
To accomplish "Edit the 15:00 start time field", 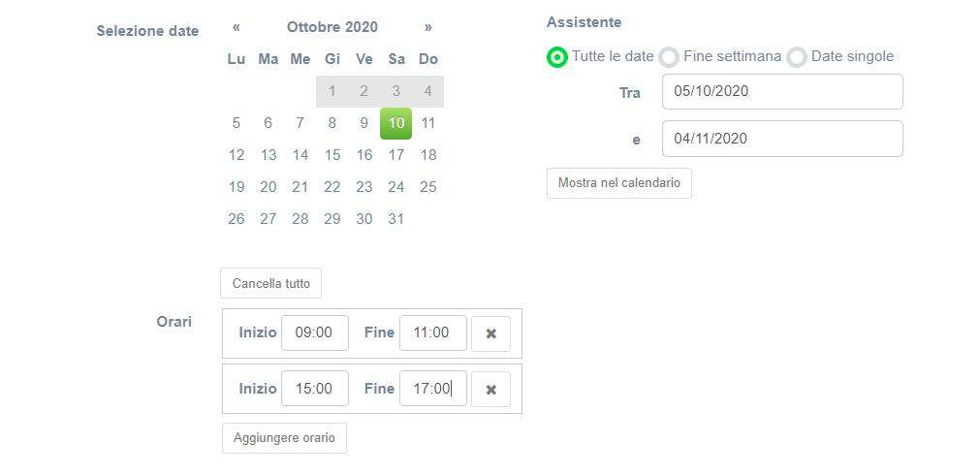I will tap(314, 389).
